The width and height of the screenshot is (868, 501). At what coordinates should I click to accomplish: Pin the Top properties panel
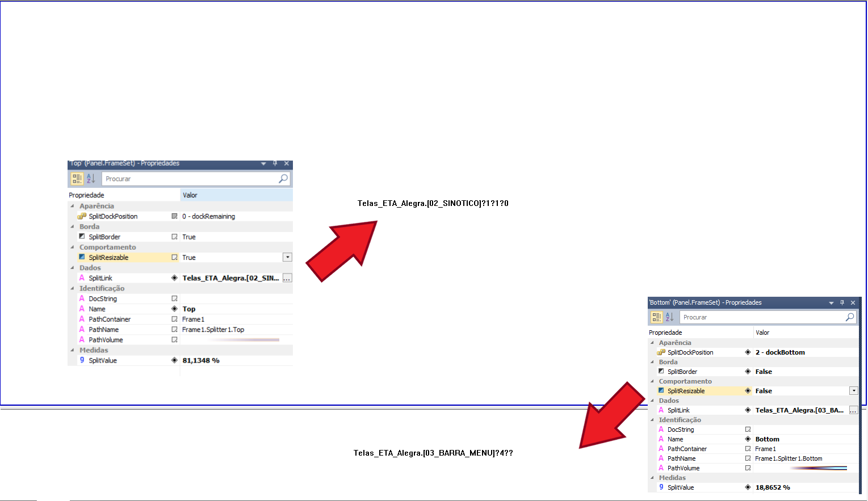275,163
